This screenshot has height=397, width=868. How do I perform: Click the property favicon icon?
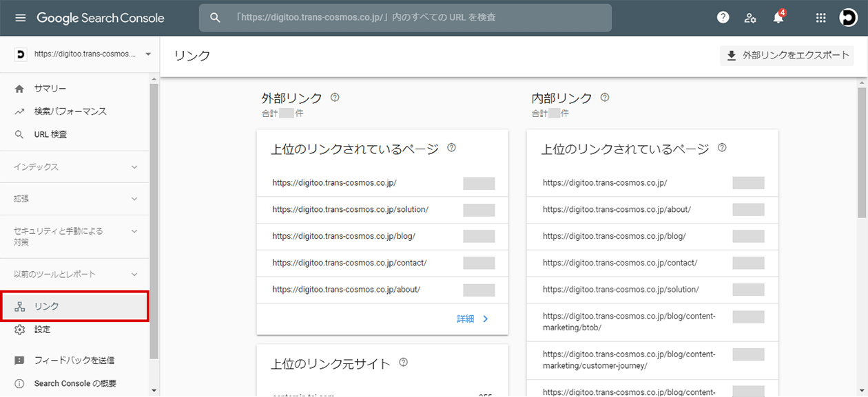pos(21,54)
